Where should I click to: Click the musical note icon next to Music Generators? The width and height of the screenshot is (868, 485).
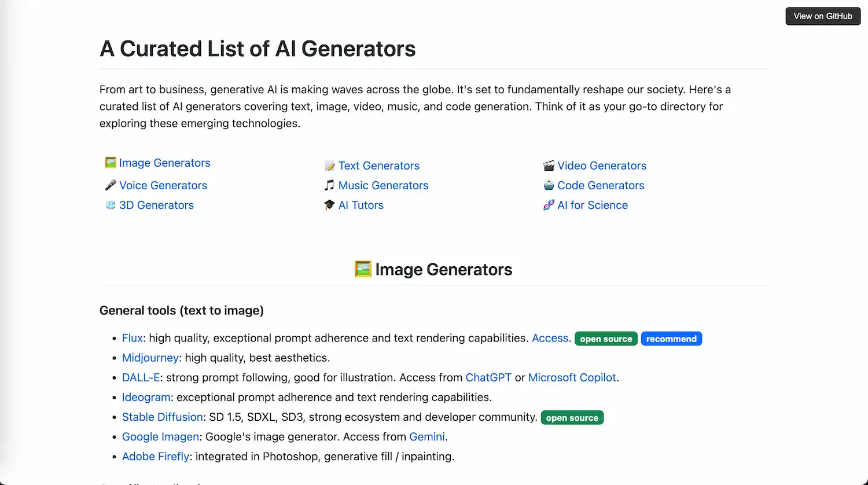tap(329, 185)
